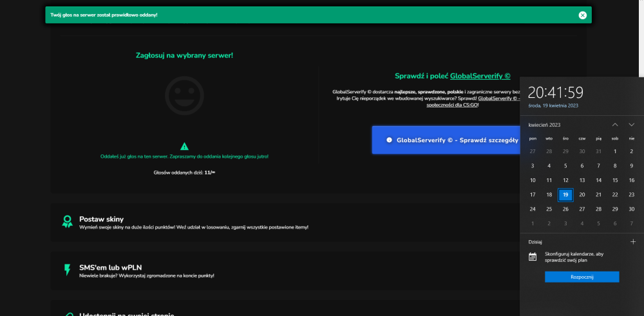Select day 21 in the calendar
The width and height of the screenshot is (644, 316).
(598, 195)
